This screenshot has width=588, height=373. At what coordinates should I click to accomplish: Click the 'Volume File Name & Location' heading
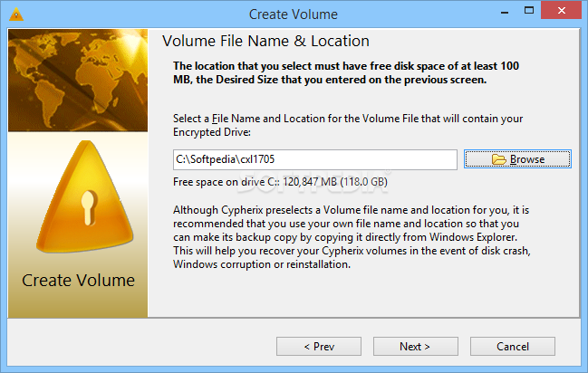coord(265,41)
